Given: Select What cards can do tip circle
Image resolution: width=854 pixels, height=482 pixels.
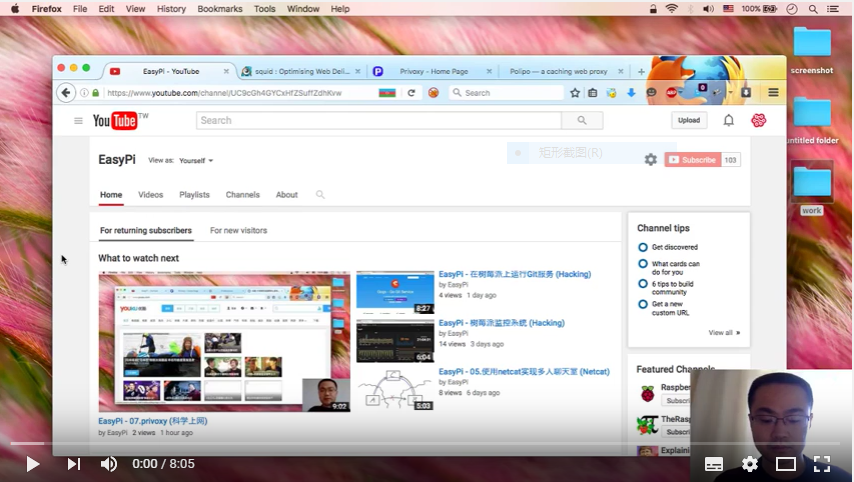Looking at the screenshot, I should click(x=643, y=264).
